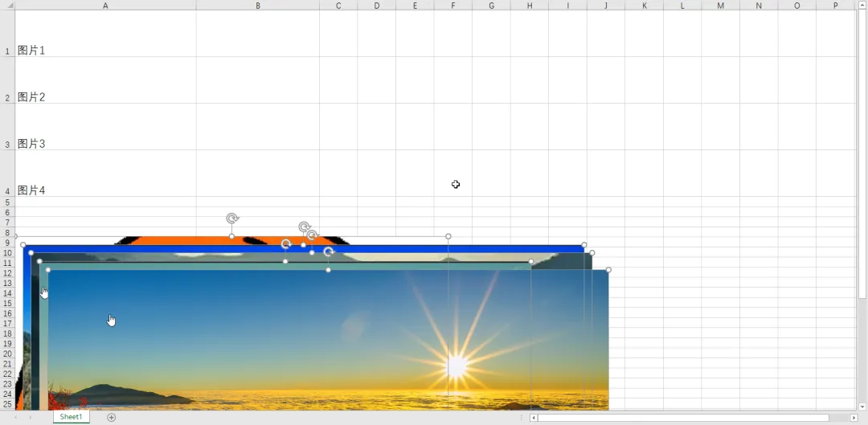Click the previous sheet navigation arrow
The height and width of the screenshot is (425, 868).
[x=15, y=417]
